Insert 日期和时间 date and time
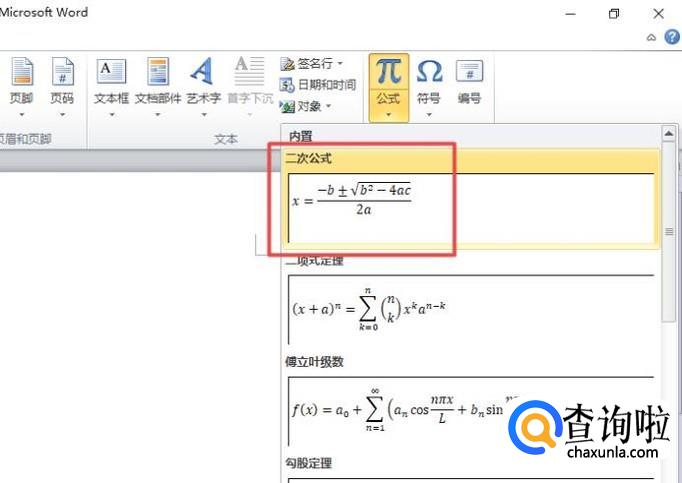This screenshot has height=483, width=682. [318, 85]
